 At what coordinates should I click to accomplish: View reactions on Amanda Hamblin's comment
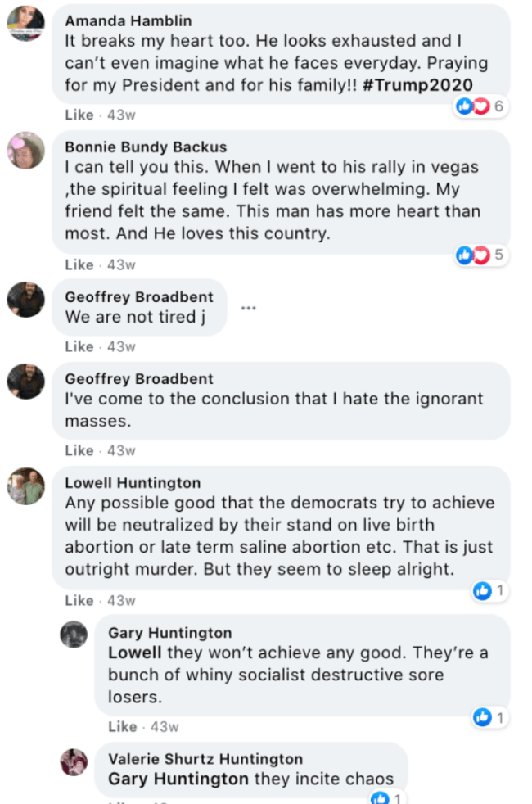(x=479, y=106)
